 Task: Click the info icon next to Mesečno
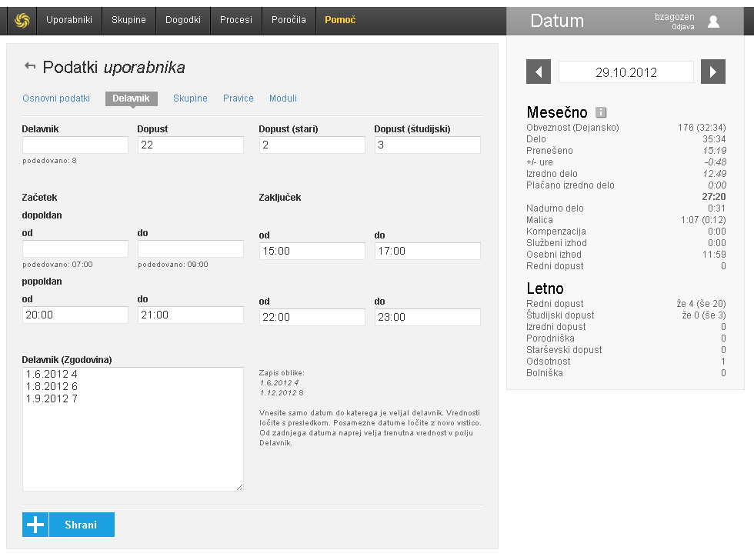(602, 112)
